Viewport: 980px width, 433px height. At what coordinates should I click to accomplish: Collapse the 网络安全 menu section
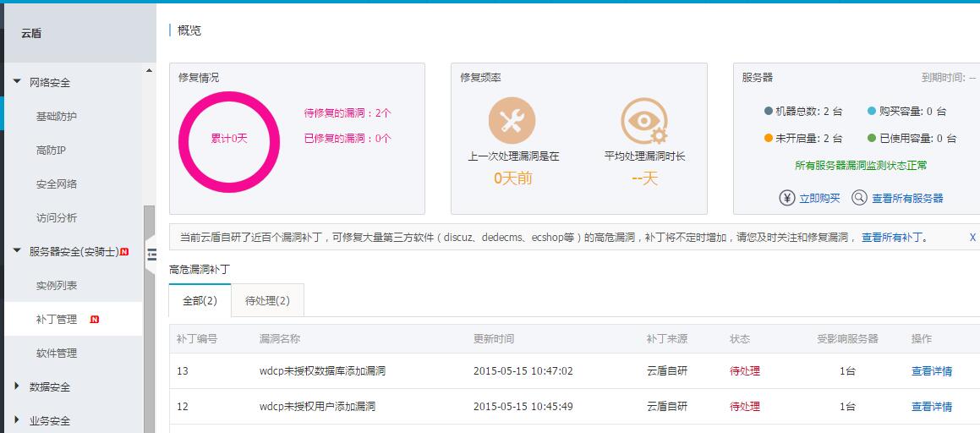(18, 83)
